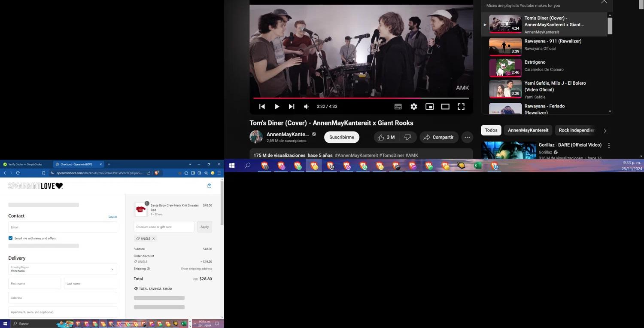Open a new browser tab
644x328 pixels.
(x=109, y=164)
